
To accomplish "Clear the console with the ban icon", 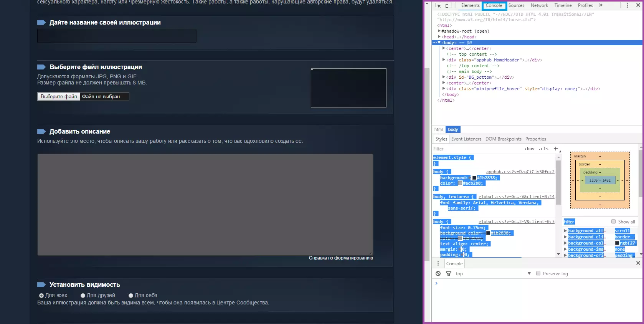I will coord(438,274).
